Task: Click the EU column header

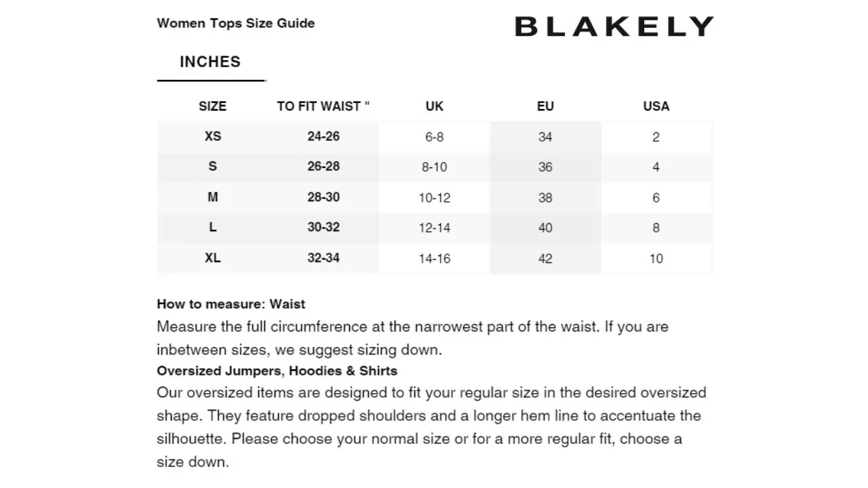Action: (x=545, y=106)
